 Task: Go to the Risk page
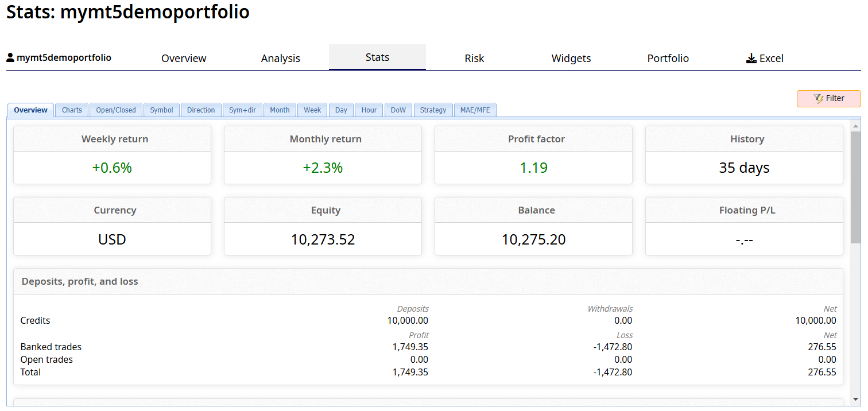coord(474,58)
